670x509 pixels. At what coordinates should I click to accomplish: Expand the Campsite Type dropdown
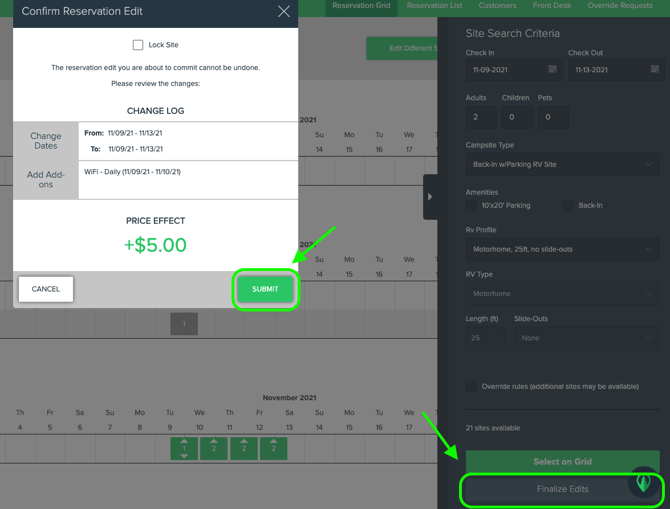(x=562, y=164)
